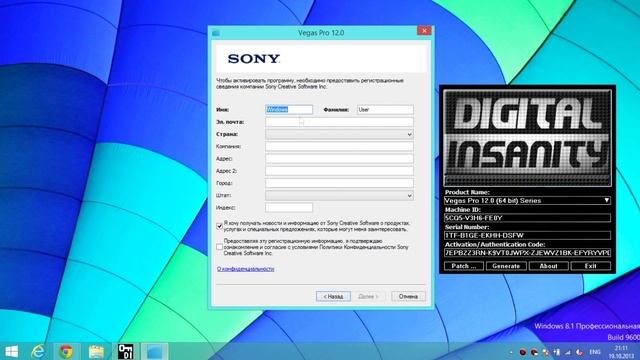
Task: Click the first name field with highlighted text
Action: pyautogui.click(x=289, y=109)
